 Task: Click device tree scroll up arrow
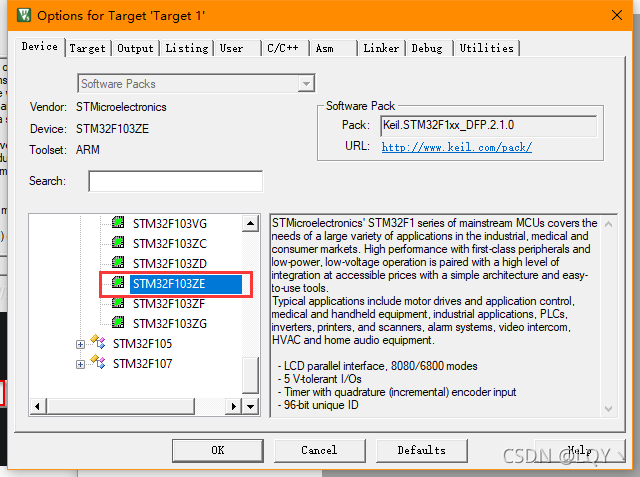point(250,224)
